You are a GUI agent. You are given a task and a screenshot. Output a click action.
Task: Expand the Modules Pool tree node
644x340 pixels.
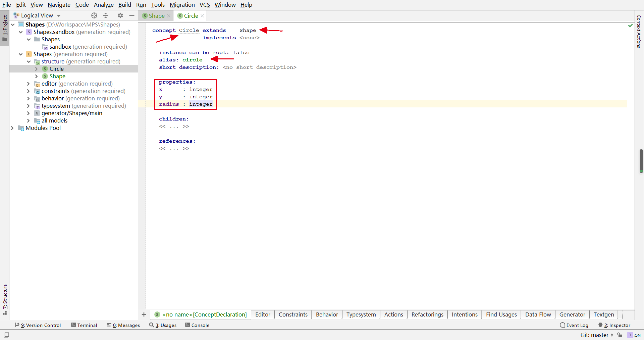pyautogui.click(x=12, y=128)
